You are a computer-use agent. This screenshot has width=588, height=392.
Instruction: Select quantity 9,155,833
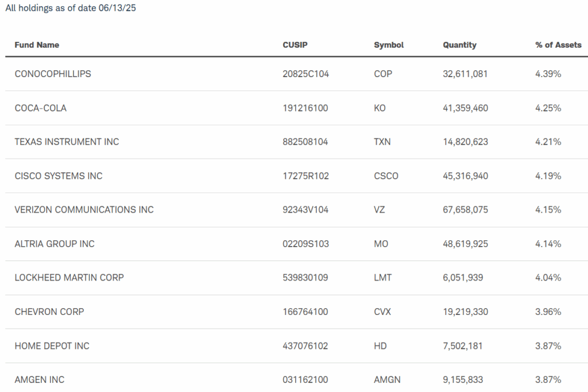pos(463,380)
